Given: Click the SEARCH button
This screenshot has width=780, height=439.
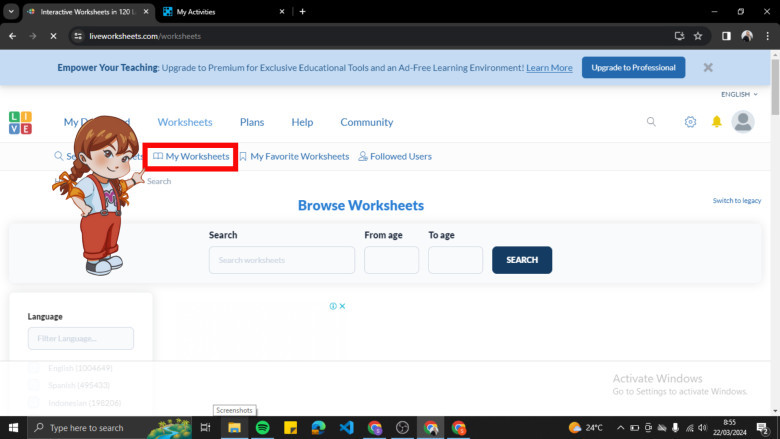Looking at the screenshot, I should click(522, 260).
